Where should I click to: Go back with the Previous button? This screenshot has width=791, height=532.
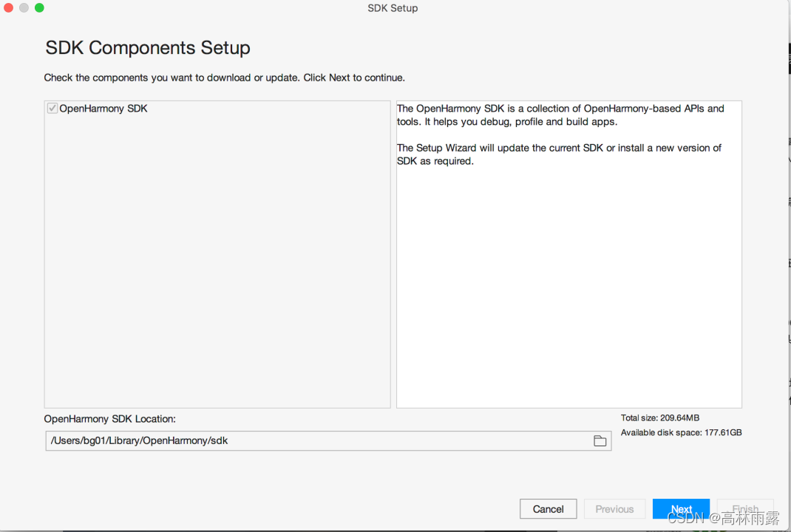coord(614,509)
